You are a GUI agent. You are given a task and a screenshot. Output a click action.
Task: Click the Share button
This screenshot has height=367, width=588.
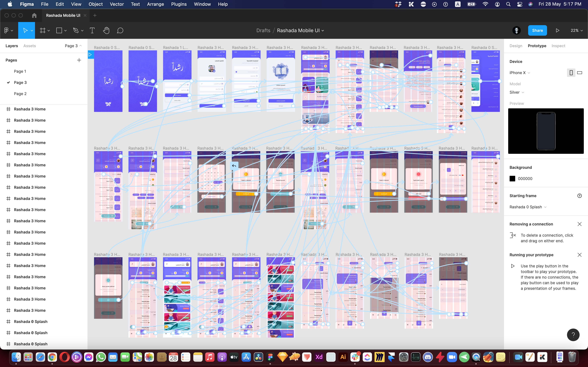pyautogui.click(x=537, y=30)
